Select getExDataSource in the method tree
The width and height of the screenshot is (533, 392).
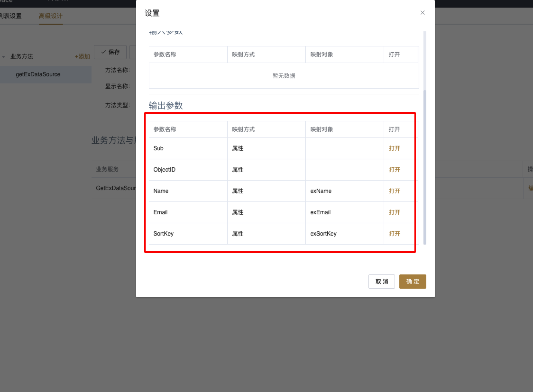pyautogui.click(x=38, y=74)
